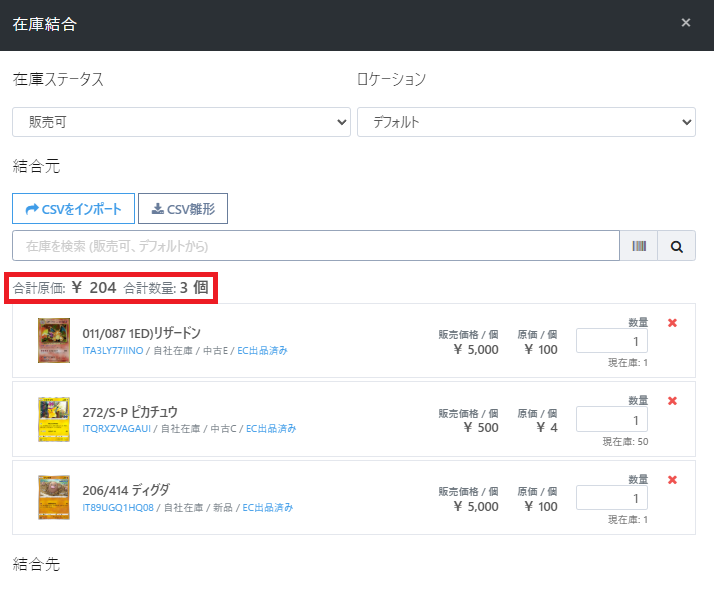Click the 結合先 heading
The height and width of the screenshot is (589, 714).
click(x=36, y=564)
